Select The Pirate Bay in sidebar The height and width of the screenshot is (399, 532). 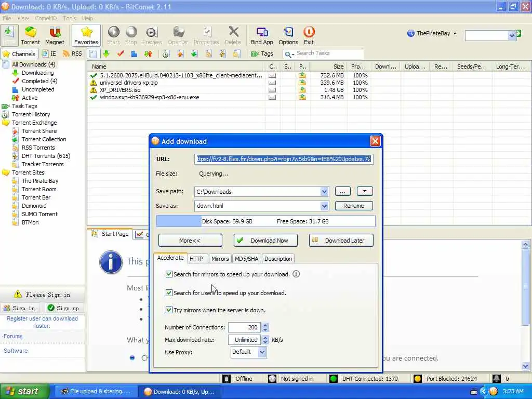(x=40, y=181)
